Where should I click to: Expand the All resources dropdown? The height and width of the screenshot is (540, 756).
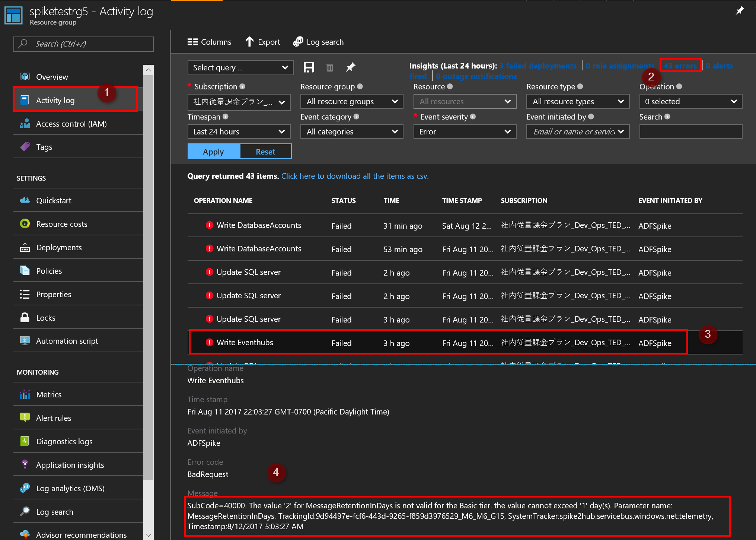tap(465, 102)
